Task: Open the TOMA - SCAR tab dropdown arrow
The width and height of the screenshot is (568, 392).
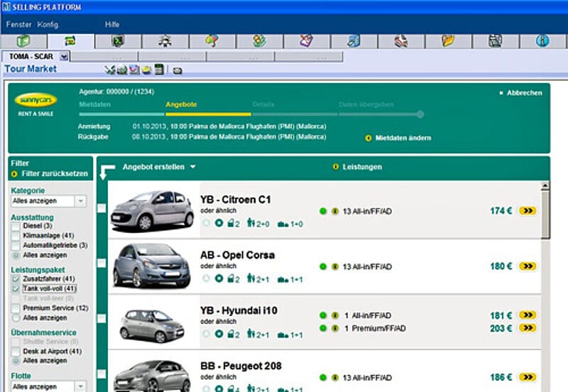Action: pos(64,57)
